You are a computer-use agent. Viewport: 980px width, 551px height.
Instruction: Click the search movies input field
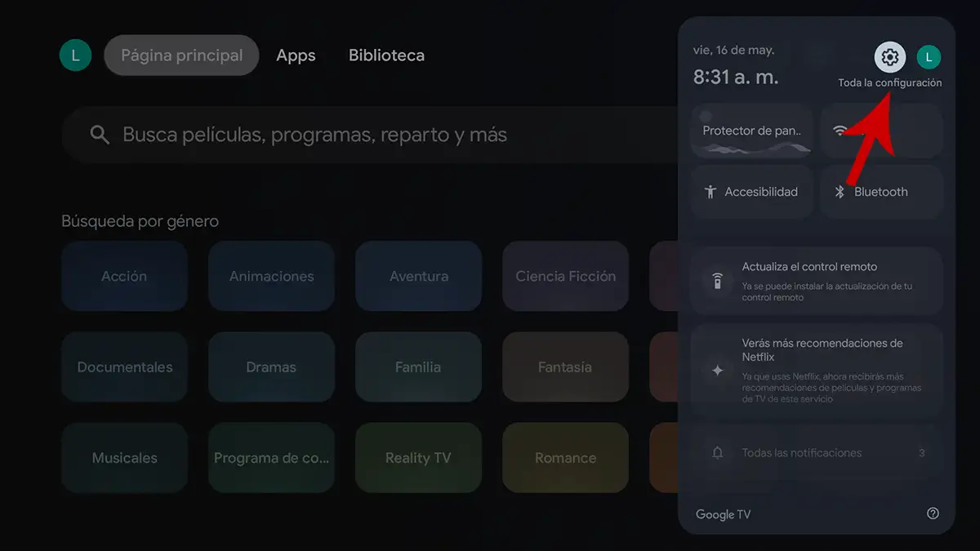(x=327, y=134)
